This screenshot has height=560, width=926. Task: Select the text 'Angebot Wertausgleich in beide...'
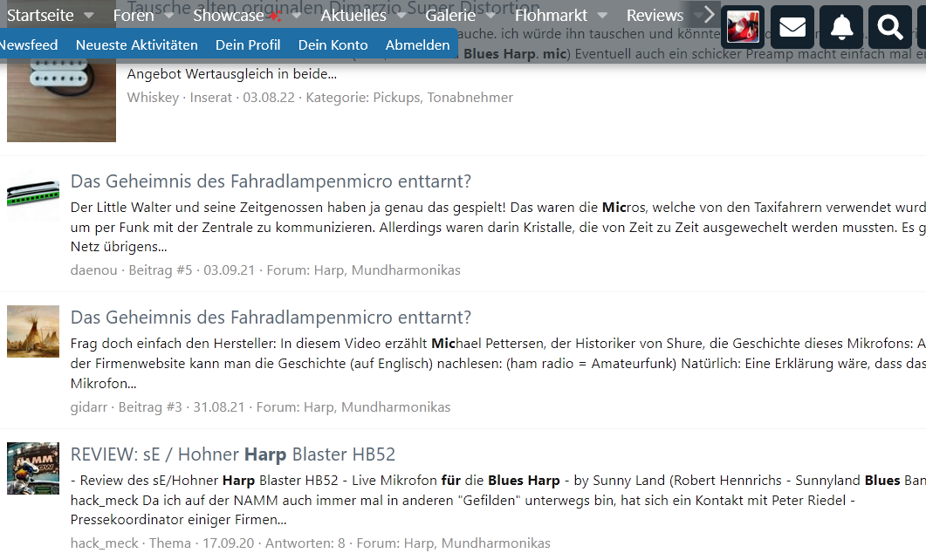point(231,74)
